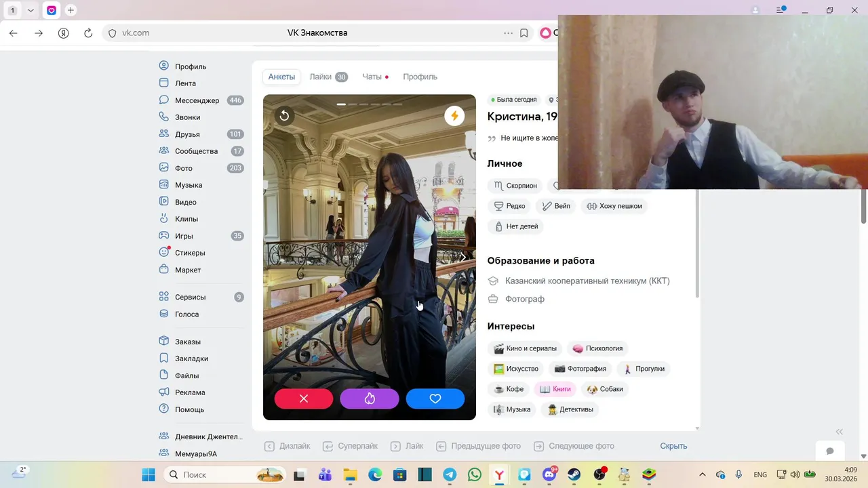Click the Фотография interest tag
The image size is (868, 488).
[x=580, y=369]
